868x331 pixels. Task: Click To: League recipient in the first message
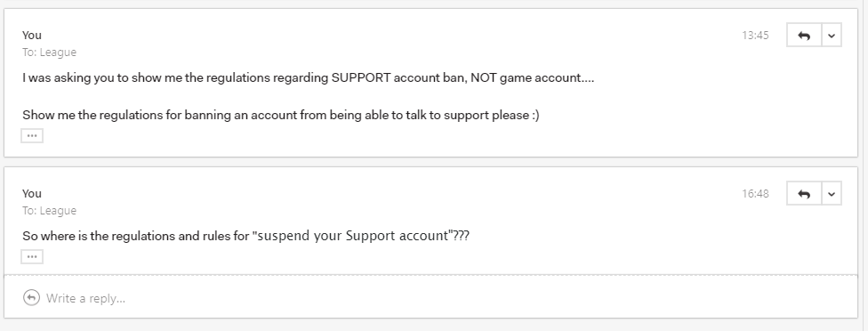tap(49, 52)
